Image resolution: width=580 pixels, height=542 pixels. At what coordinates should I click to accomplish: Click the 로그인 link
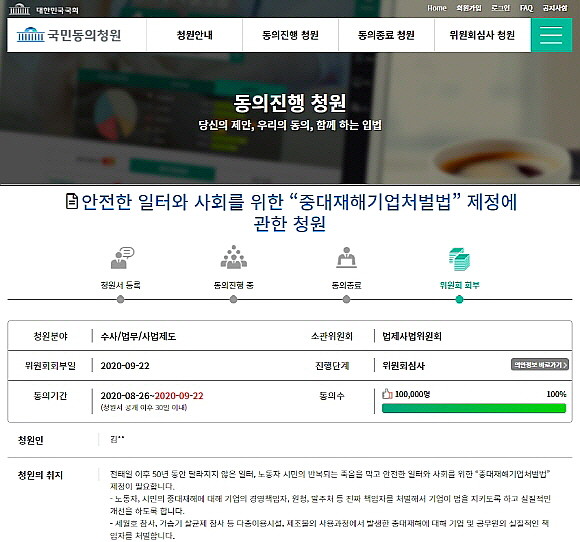(500, 8)
